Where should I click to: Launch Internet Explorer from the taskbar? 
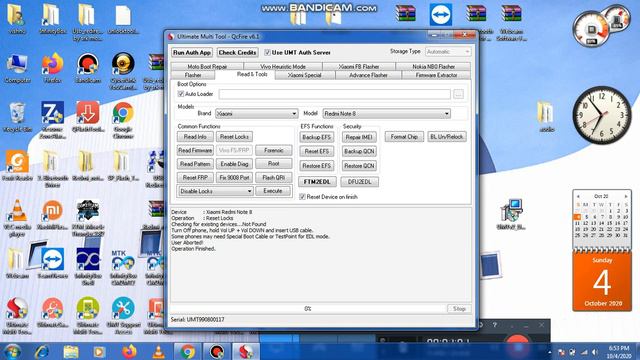[42, 351]
